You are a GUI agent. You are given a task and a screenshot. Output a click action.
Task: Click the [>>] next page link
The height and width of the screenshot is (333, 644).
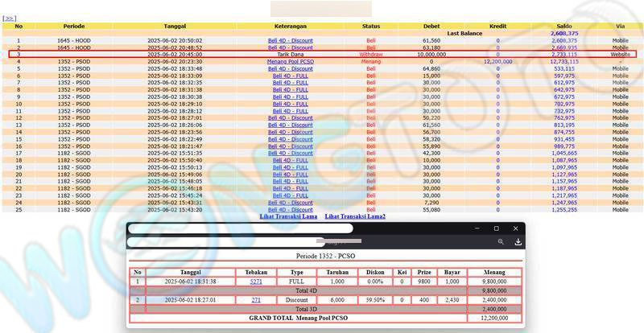tap(10, 18)
